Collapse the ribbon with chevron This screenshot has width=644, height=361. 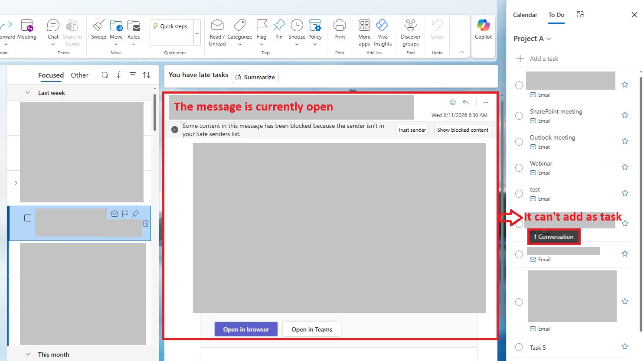[462, 52]
